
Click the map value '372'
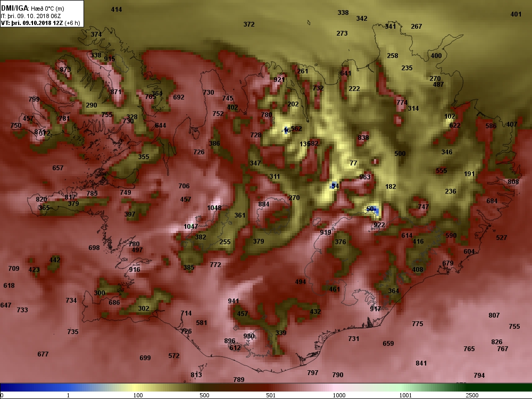pos(248,24)
